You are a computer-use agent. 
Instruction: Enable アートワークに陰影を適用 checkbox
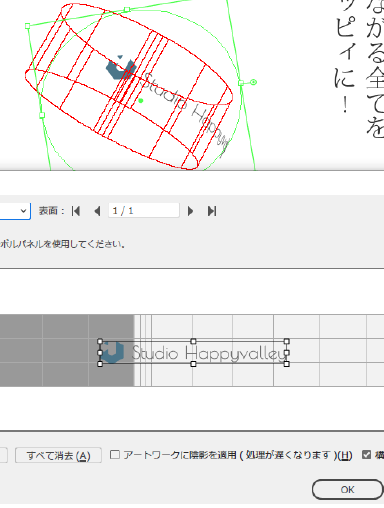(x=115, y=454)
